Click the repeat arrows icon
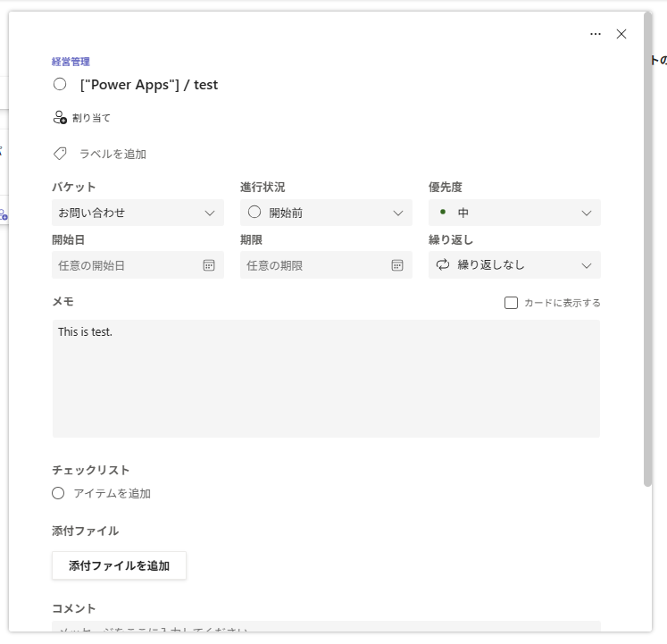The width and height of the screenshot is (667, 644). click(x=443, y=264)
